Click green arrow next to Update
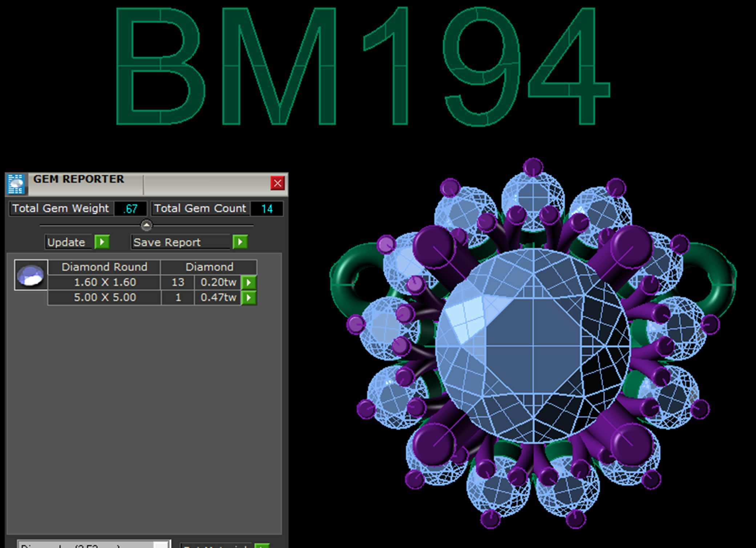The image size is (756, 548). [x=102, y=242]
